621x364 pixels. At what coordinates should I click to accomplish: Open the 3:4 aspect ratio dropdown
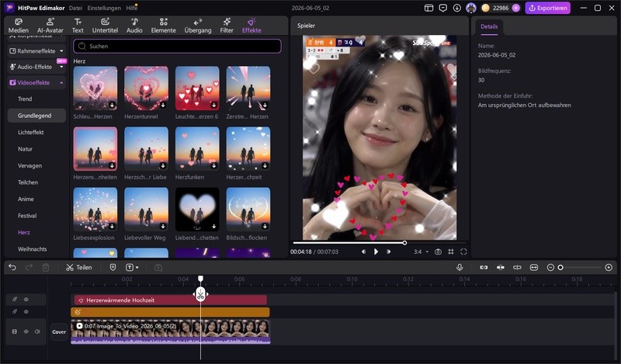pos(421,251)
